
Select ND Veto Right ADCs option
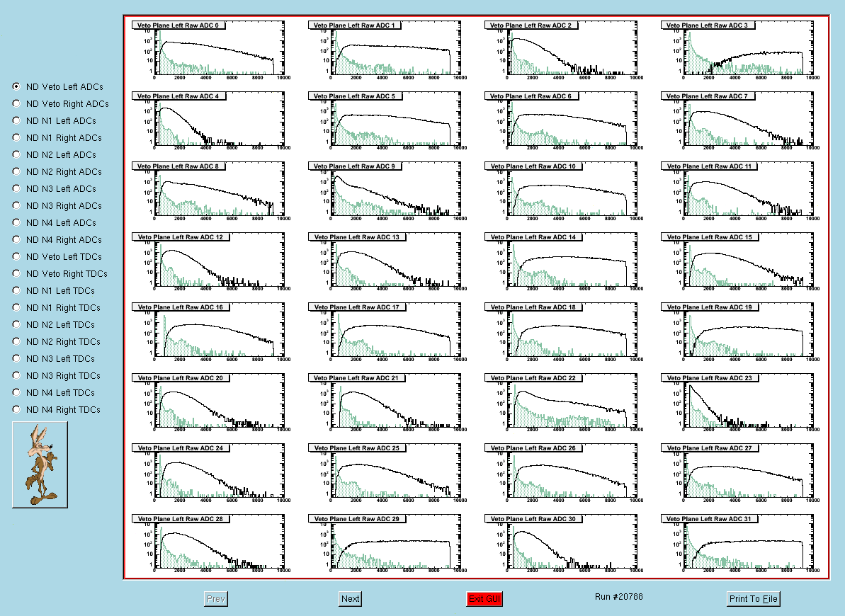tap(17, 103)
